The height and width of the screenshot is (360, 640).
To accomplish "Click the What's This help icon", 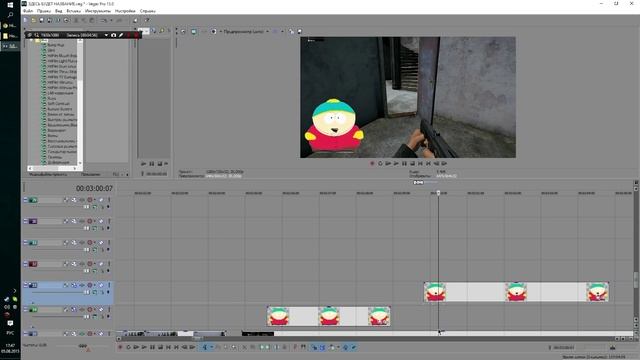I will pos(147,20).
